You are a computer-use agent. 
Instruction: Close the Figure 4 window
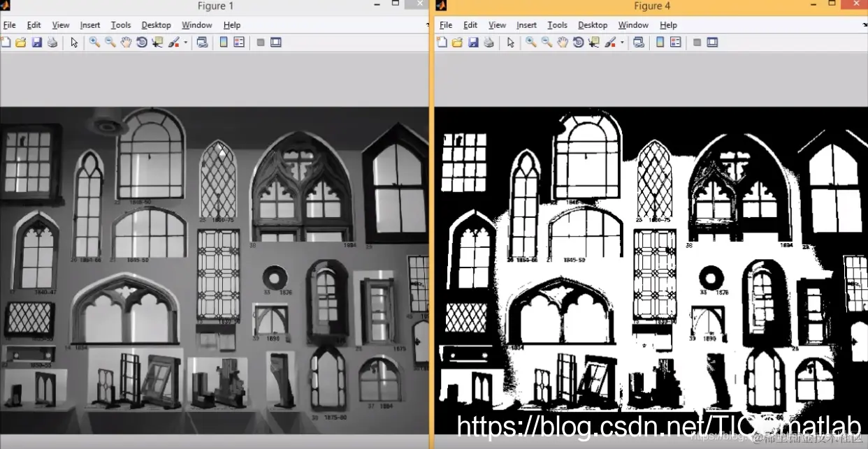coord(855,4)
